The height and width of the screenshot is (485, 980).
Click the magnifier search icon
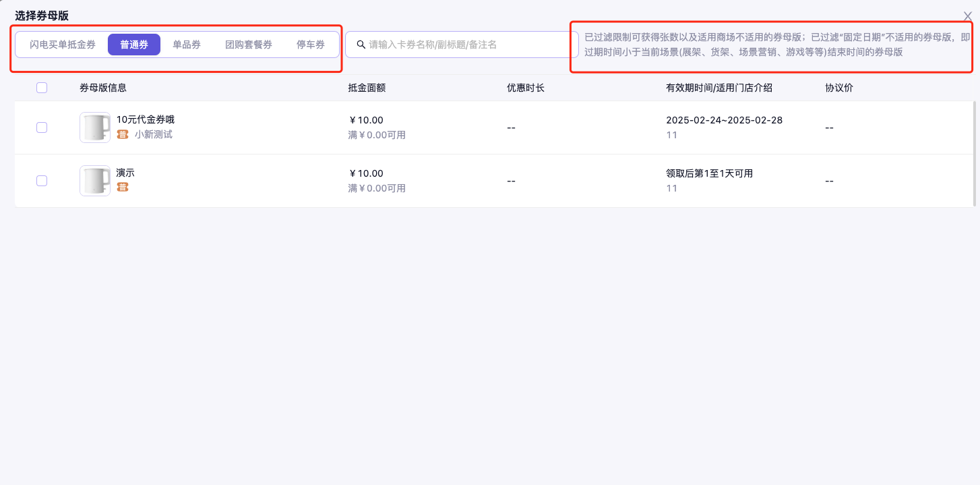tap(361, 45)
